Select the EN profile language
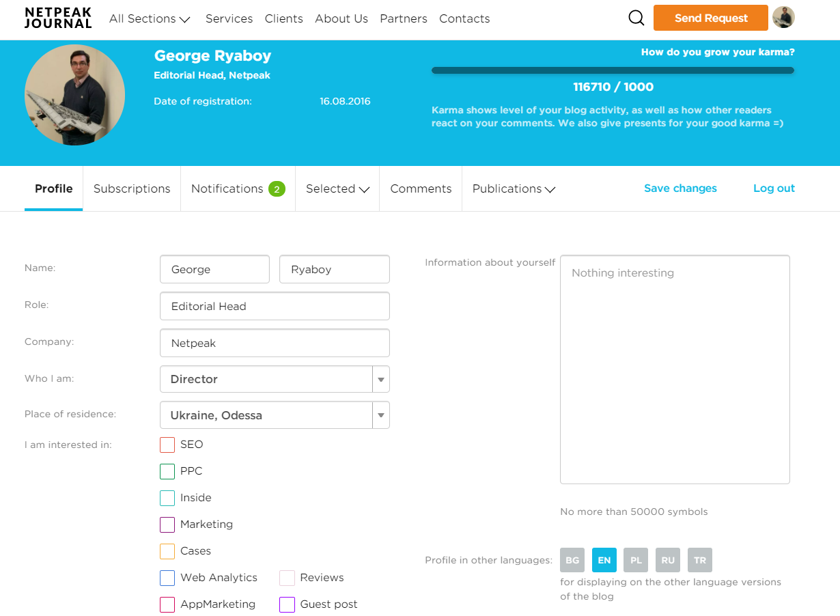This screenshot has height=616, width=840. point(604,560)
